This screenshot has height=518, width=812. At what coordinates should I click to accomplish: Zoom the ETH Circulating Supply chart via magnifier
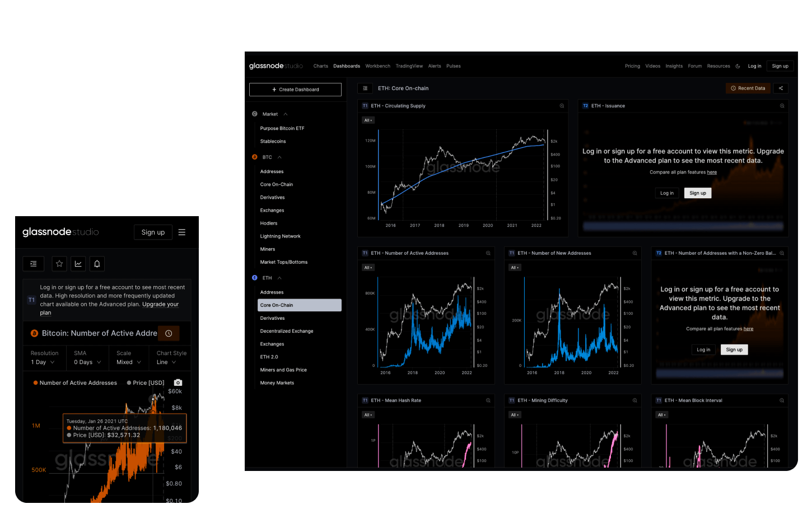click(562, 106)
